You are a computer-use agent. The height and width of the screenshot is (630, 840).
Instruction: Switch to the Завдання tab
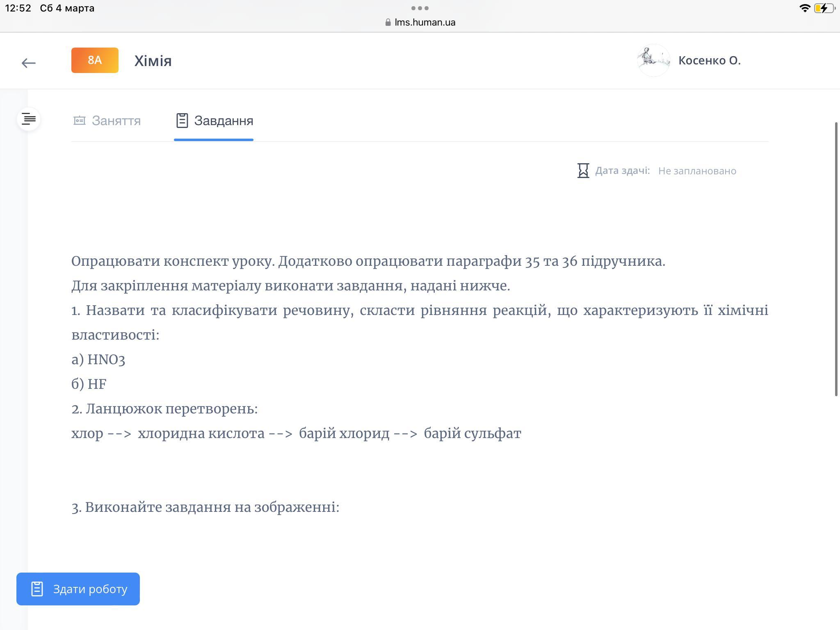[x=224, y=121]
